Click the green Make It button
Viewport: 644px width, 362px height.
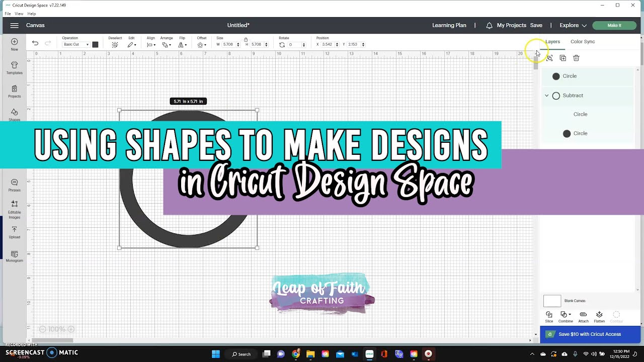tap(614, 26)
